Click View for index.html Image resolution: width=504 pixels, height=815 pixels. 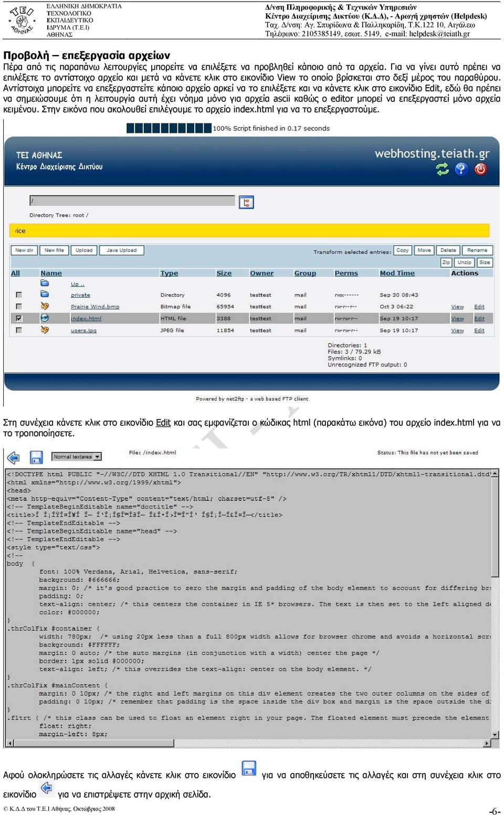457,319
